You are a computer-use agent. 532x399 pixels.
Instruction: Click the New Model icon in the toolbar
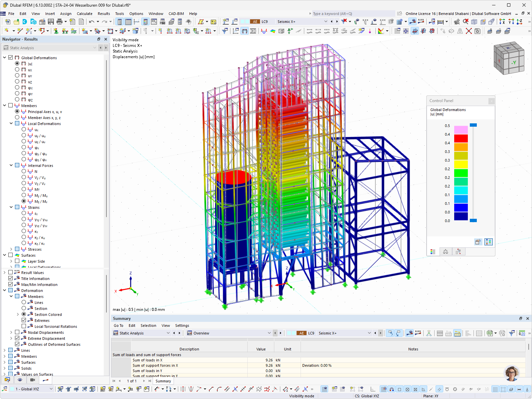point(8,22)
